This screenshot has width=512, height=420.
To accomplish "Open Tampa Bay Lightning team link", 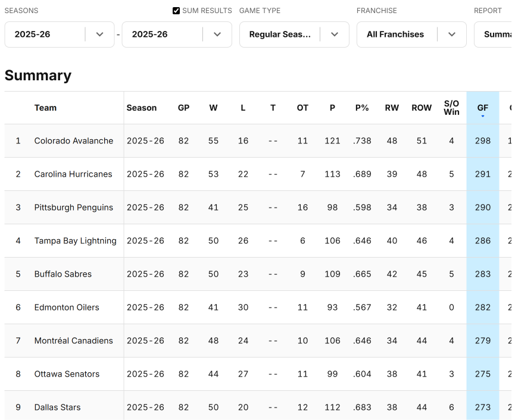I will point(76,240).
